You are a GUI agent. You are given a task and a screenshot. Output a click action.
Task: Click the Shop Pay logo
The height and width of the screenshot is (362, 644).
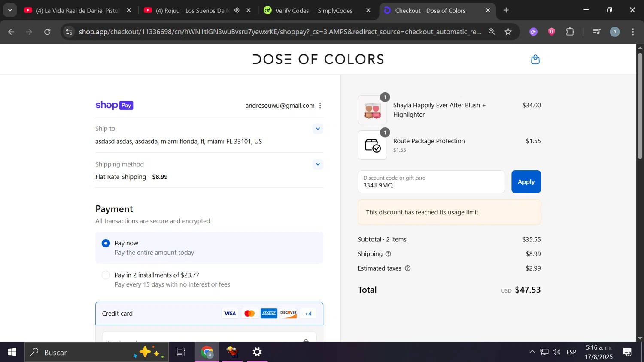pos(114,106)
